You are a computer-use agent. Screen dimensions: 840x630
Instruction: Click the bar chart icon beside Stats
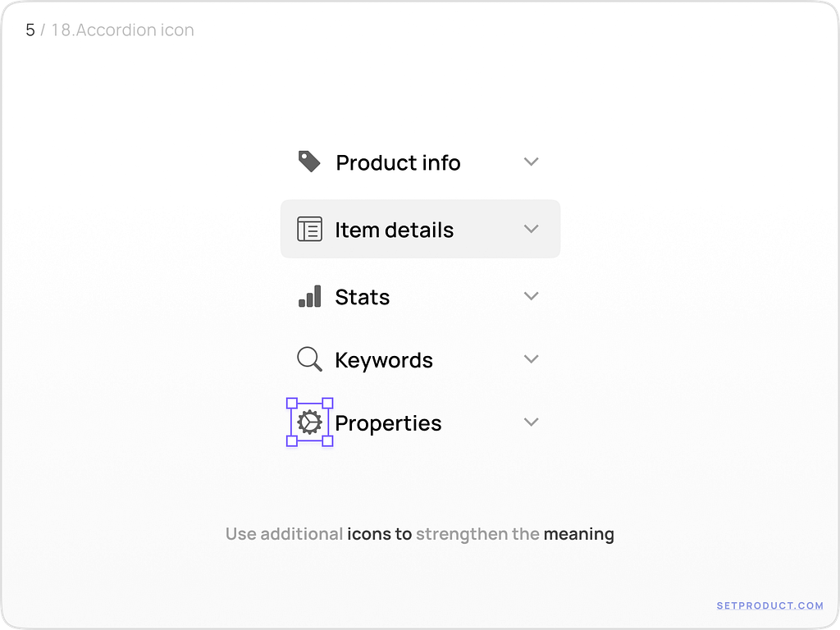click(x=309, y=296)
